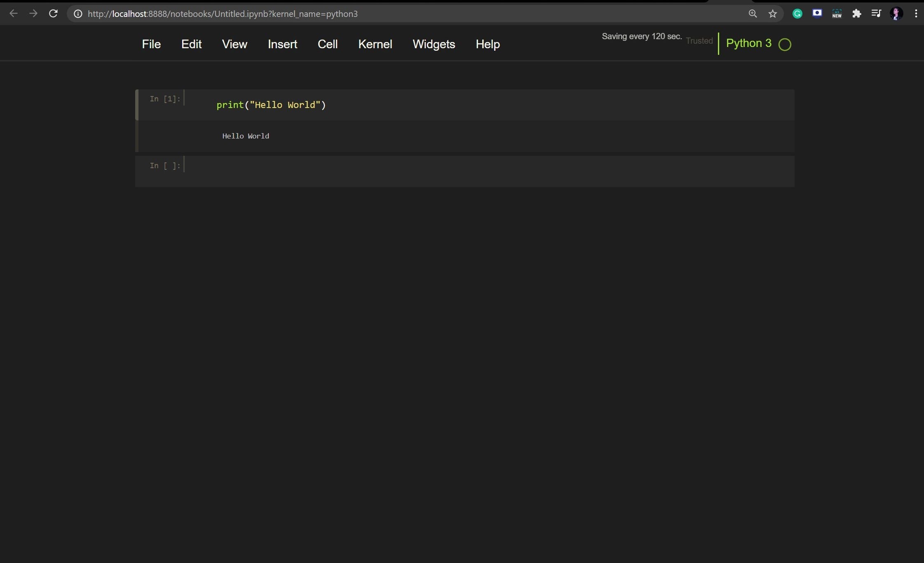Open the Kernel menu
Screen dimensions: 924x563
point(375,44)
